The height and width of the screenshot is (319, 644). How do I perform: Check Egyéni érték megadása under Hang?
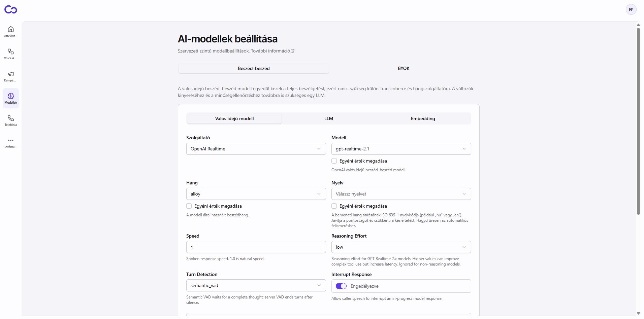189,206
